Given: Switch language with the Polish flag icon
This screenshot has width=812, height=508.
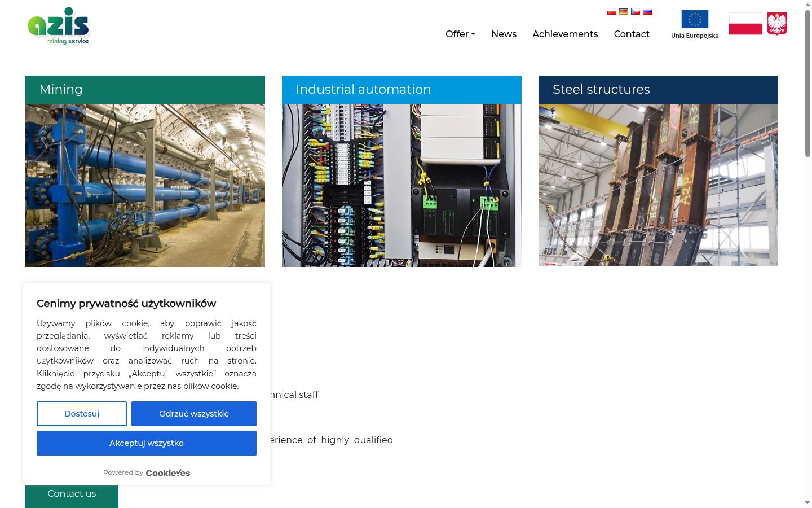Looking at the screenshot, I should coord(612,12).
